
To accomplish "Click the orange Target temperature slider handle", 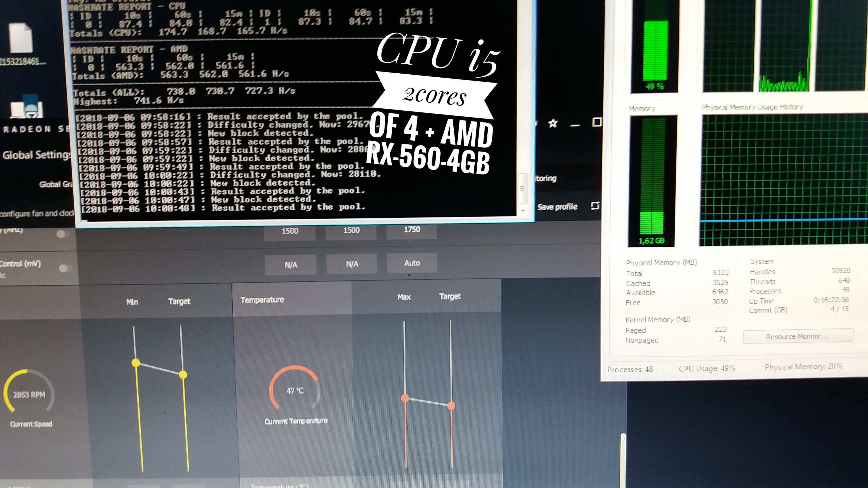I will pyautogui.click(x=451, y=406).
